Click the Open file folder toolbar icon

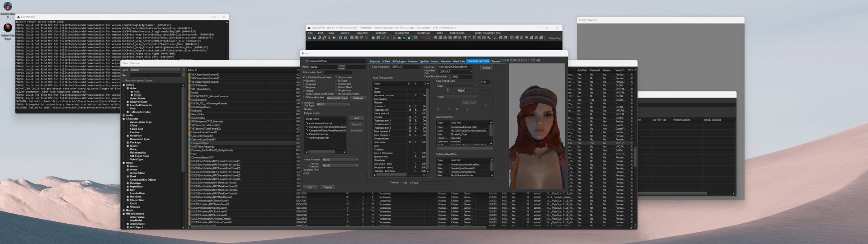click(310, 38)
